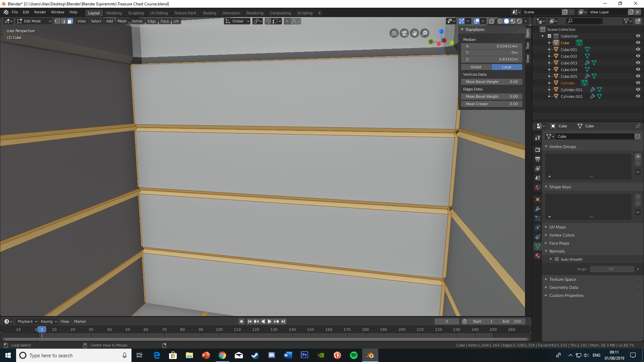Image resolution: width=644 pixels, height=362 pixels.
Task: Switch viewport to Wireframe shading
Action: pos(500,21)
